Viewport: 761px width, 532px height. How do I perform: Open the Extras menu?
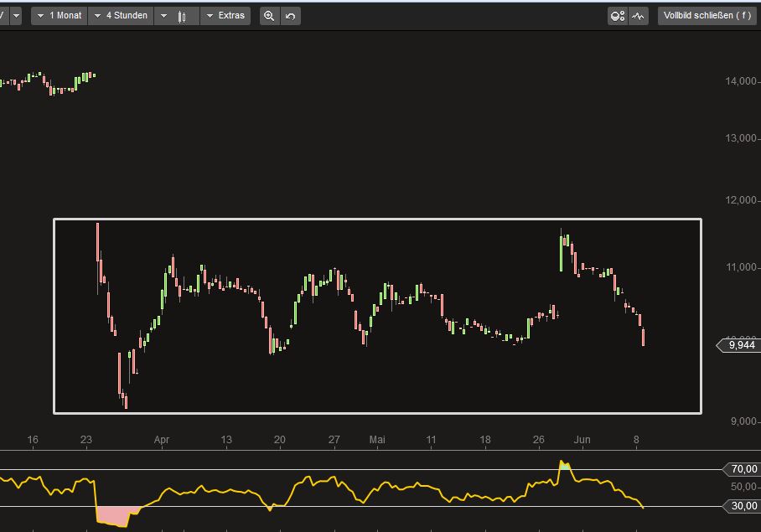225,16
